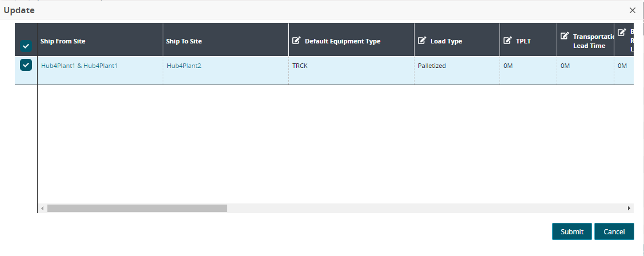The image size is (644, 256).
Task: Click the scroll right arrow
Action: (629, 209)
